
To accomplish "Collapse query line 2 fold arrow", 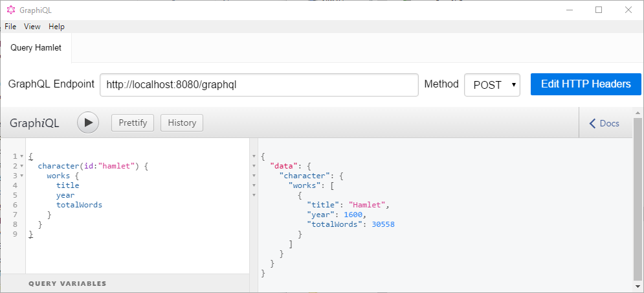I will point(22,166).
